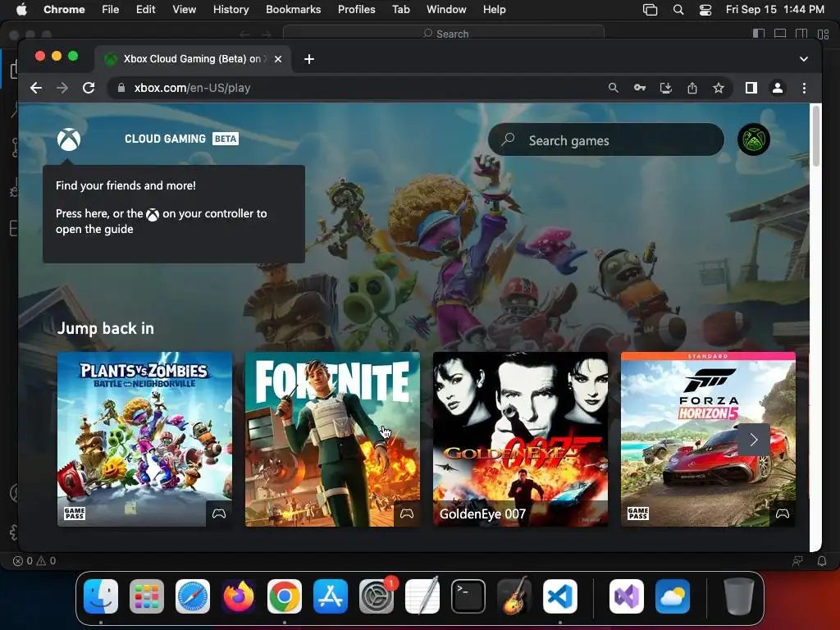
Task: Open the notifications bell in VS Code status bar
Action: (822, 561)
